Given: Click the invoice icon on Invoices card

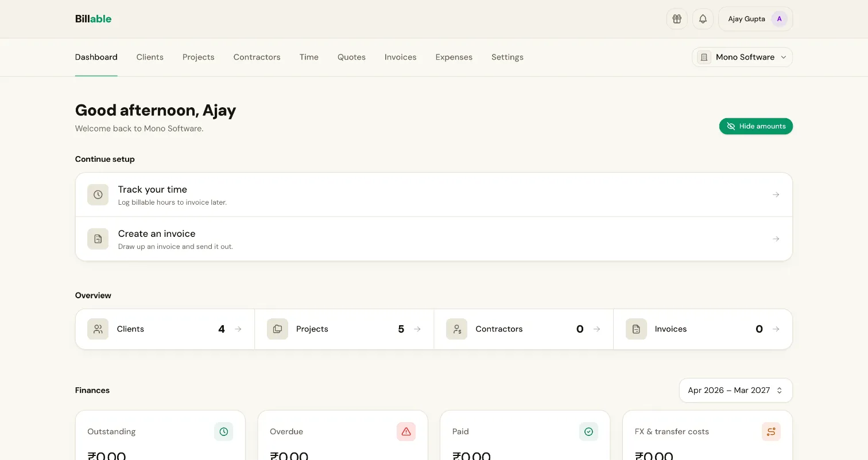Looking at the screenshot, I should tap(636, 329).
